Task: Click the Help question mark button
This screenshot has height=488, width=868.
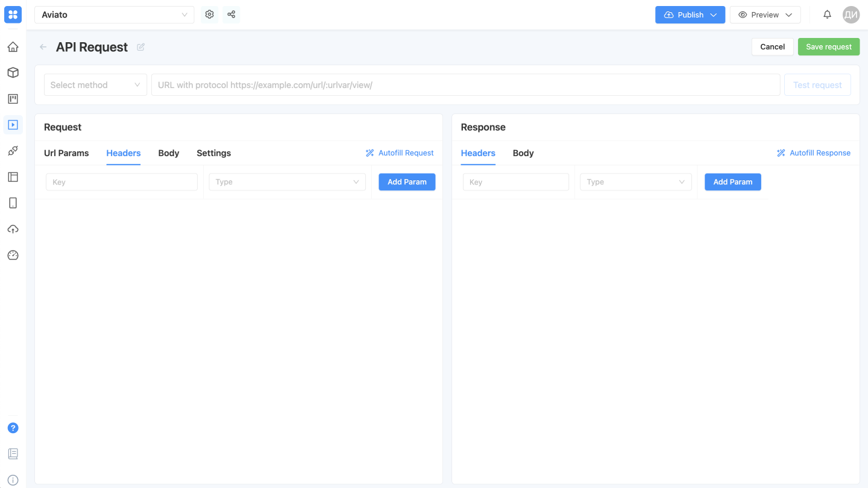Action: click(x=13, y=428)
